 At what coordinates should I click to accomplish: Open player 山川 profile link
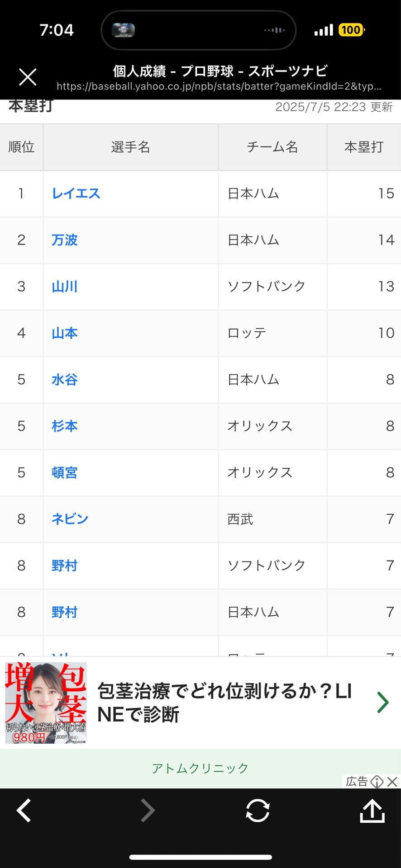pos(65,287)
